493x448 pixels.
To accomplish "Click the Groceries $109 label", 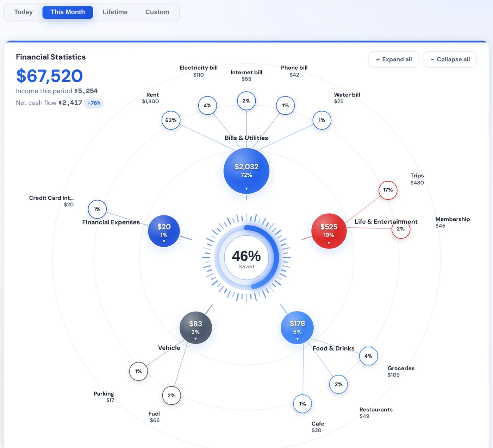I will (x=401, y=372).
